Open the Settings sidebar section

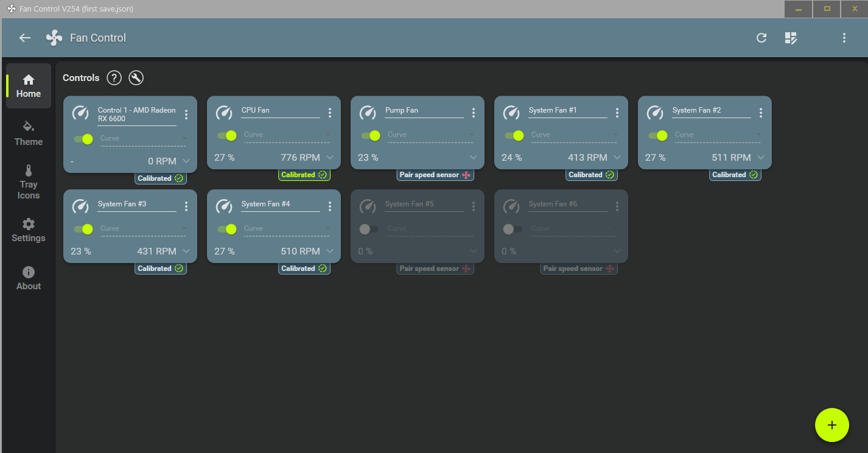click(29, 230)
